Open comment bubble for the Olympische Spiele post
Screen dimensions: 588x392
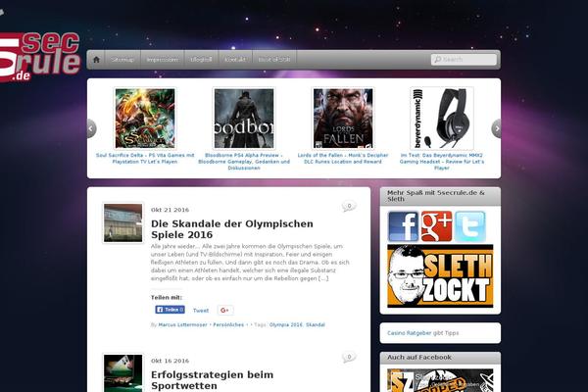349,207
